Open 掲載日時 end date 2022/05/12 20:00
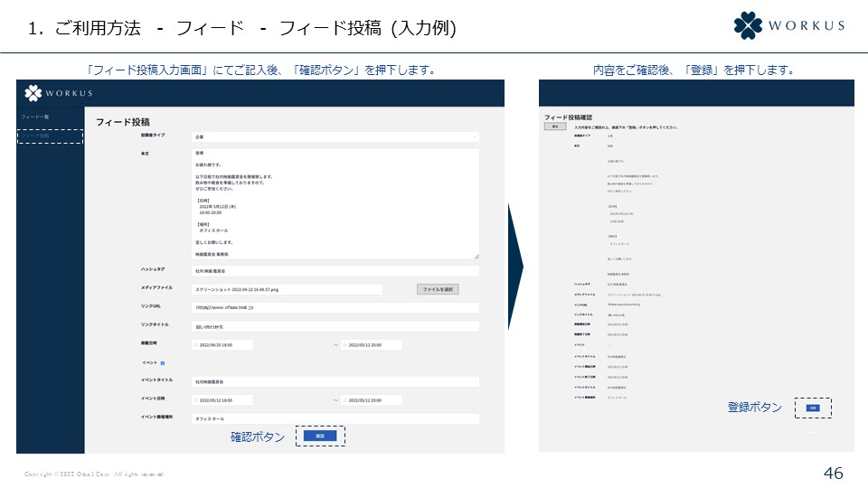Screen dimensions: 868x488 (x=371, y=344)
